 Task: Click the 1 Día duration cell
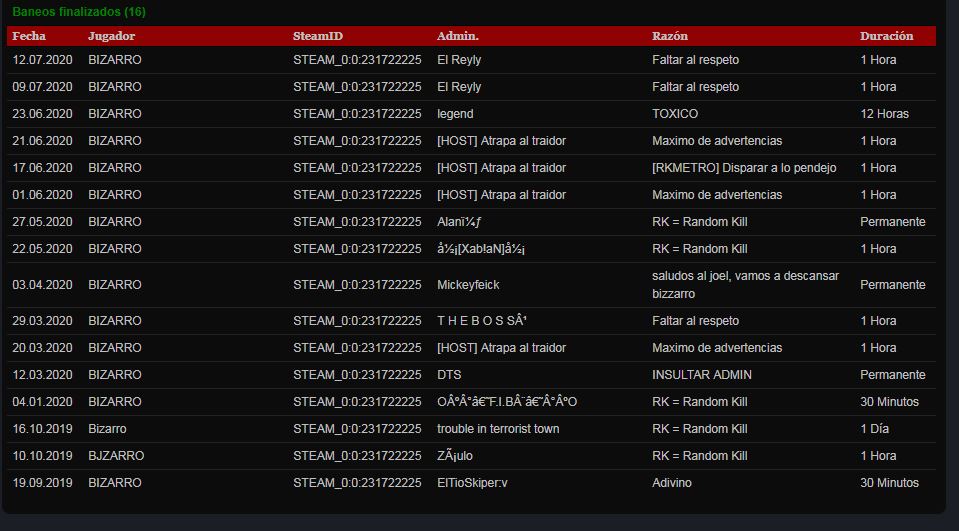point(875,429)
